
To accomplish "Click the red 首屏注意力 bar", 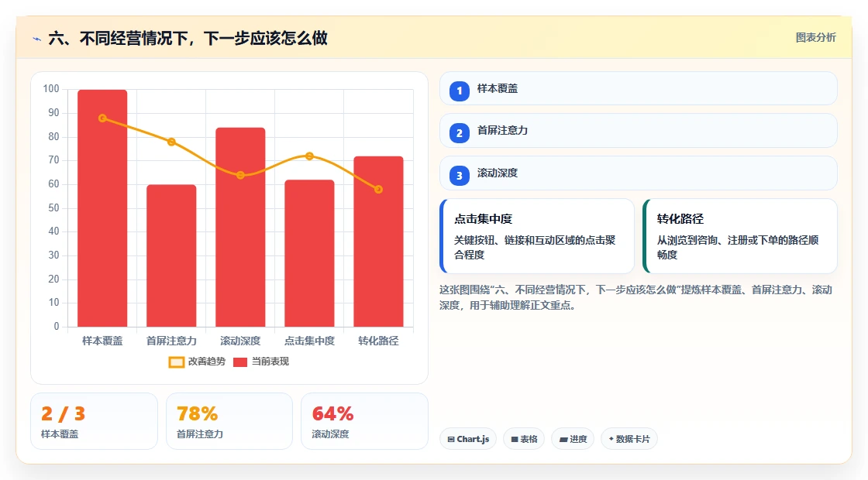I will (x=171, y=256).
